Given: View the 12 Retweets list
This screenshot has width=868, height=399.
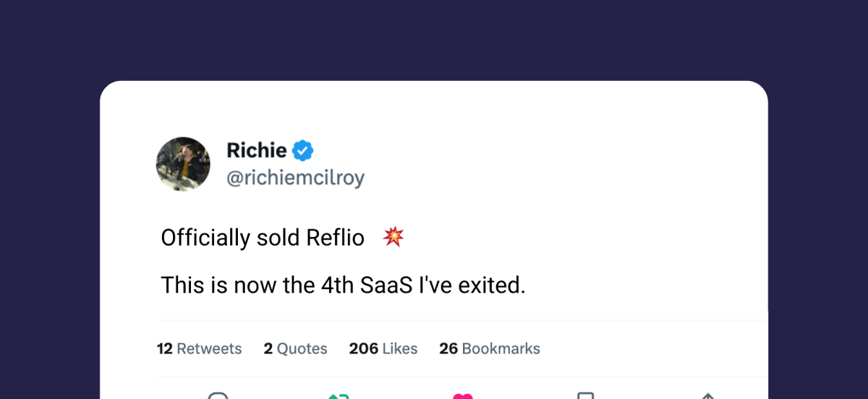Looking at the screenshot, I should coord(199,348).
